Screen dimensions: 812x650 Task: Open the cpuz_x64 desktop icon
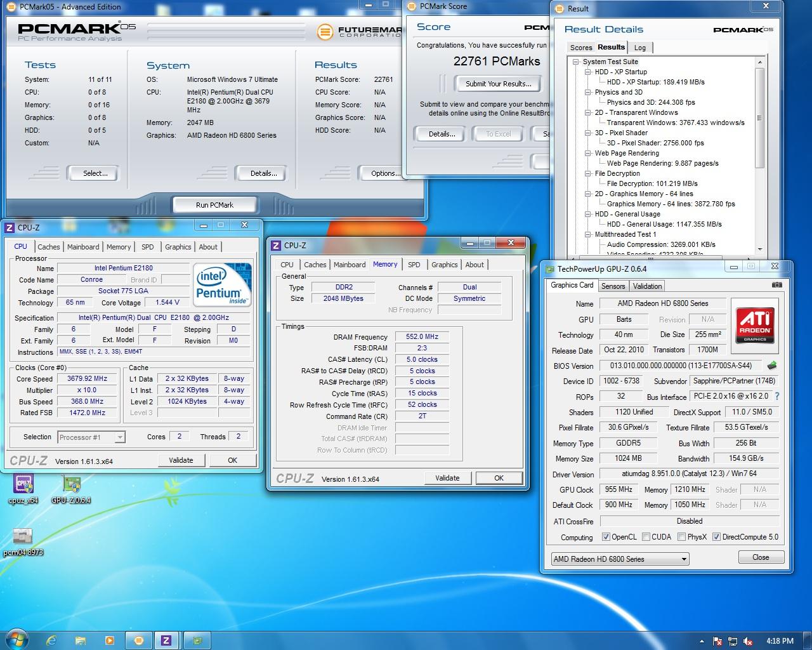pyautogui.click(x=23, y=489)
